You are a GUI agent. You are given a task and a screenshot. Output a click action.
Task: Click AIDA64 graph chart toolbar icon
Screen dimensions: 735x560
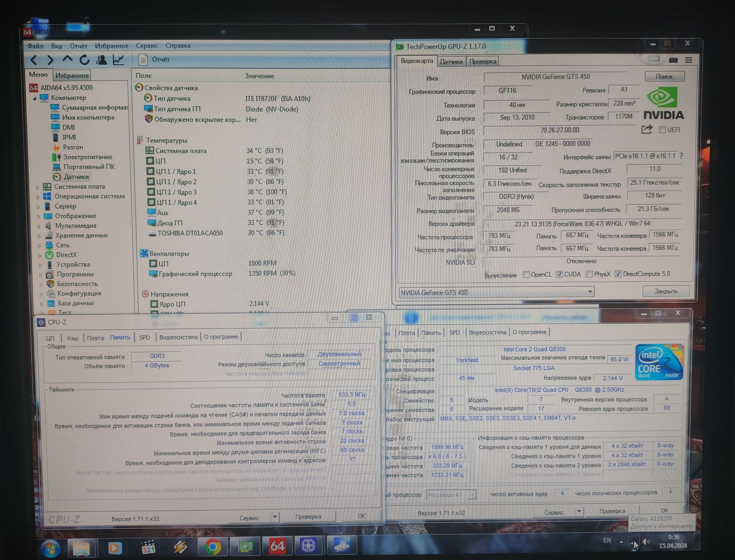[118, 60]
